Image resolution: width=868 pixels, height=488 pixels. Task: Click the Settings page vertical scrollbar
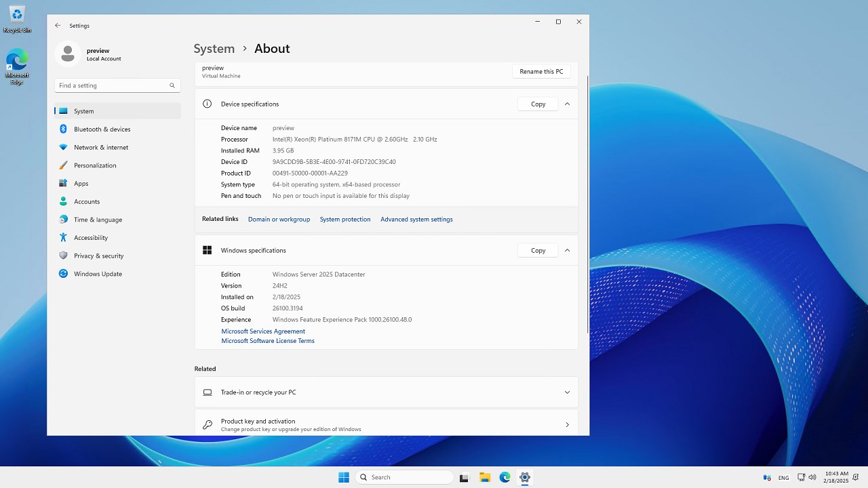tap(587, 203)
